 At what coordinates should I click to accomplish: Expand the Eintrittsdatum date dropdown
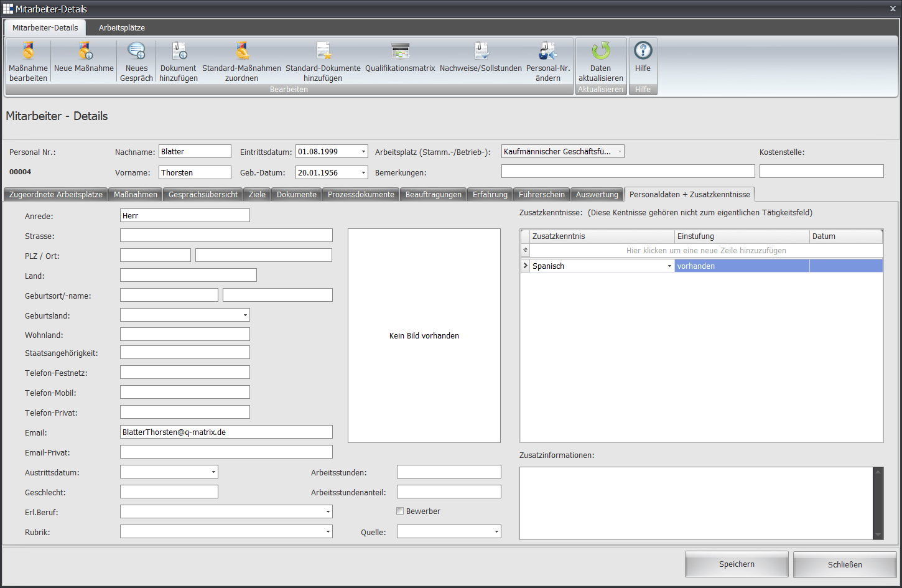pyautogui.click(x=363, y=152)
